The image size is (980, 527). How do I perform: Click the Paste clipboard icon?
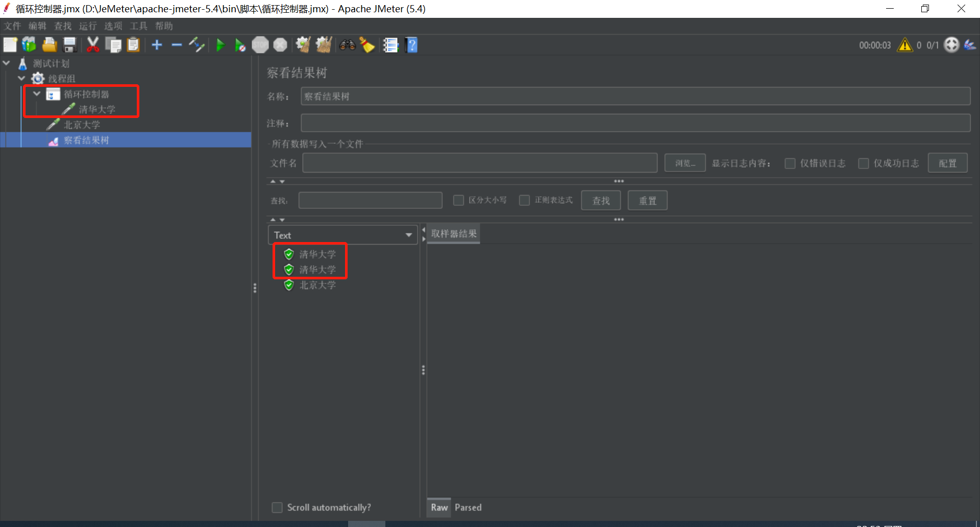pyautogui.click(x=133, y=45)
